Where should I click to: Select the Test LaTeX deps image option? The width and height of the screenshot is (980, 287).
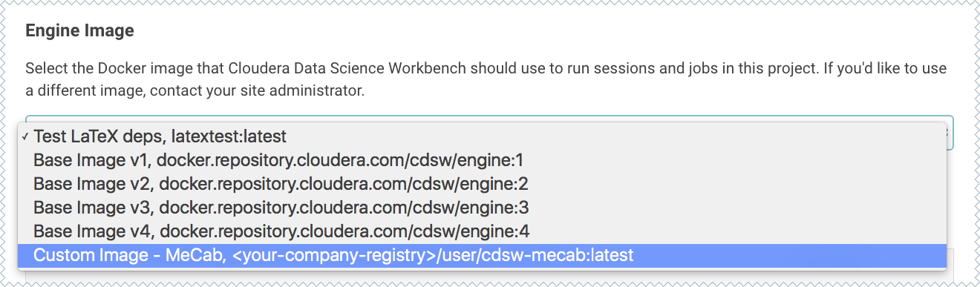coord(483,136)
